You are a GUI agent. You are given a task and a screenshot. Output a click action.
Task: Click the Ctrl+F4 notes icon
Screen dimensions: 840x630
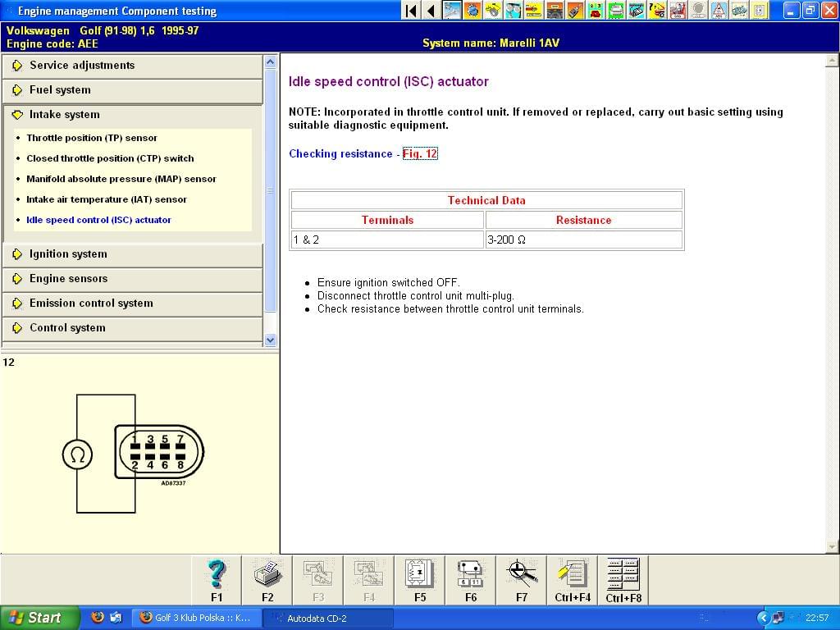(573, 574)
